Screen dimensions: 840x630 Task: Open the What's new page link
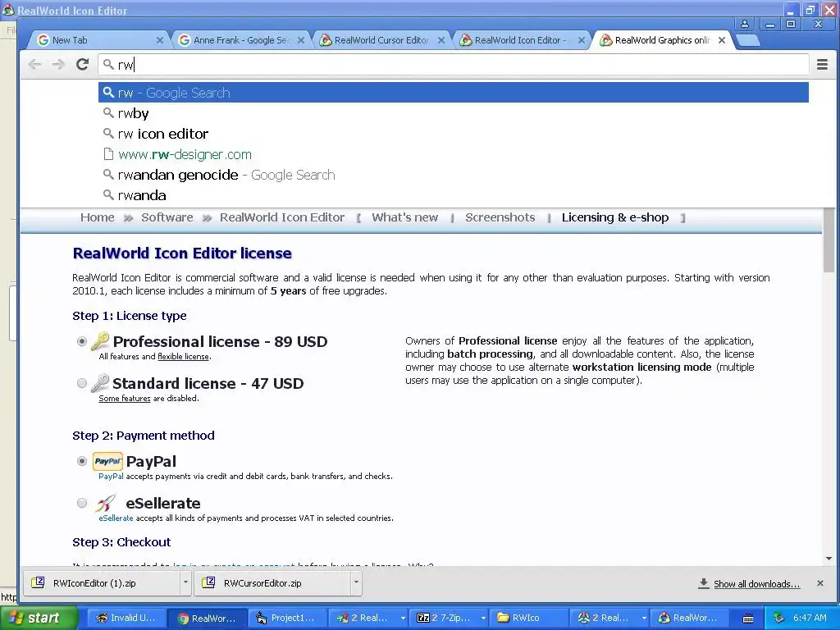(405, 217)
